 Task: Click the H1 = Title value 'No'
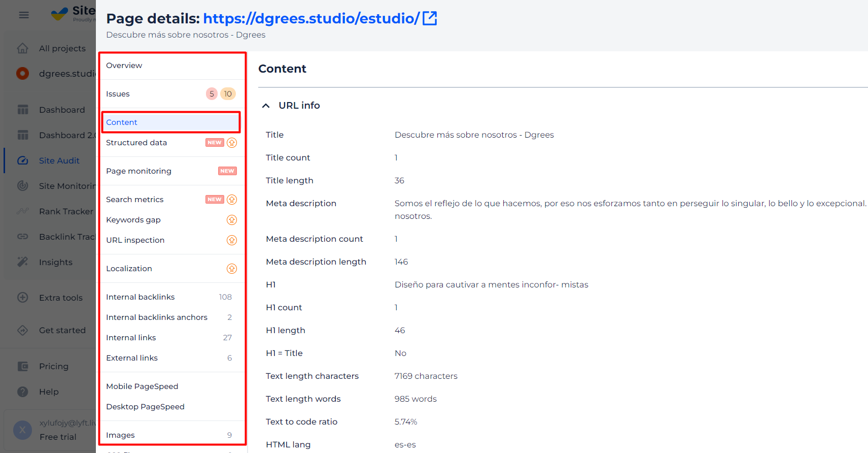(x=400, y=353)
